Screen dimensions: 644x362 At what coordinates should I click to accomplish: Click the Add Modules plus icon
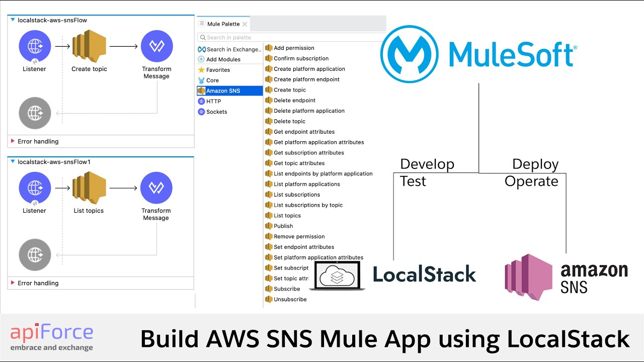(x=202, y=59)
